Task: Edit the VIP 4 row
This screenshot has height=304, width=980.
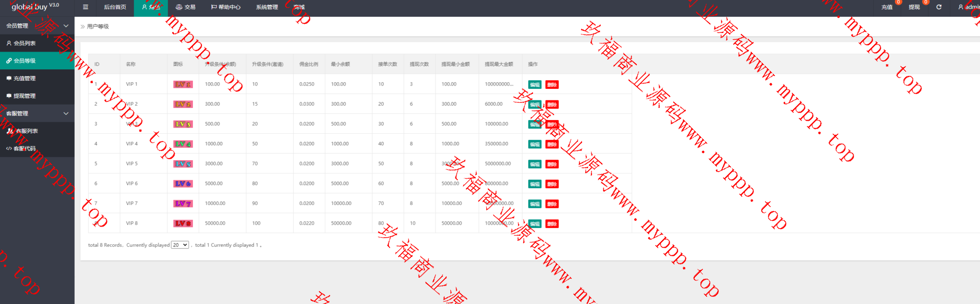Action: [x=535, y=144]
